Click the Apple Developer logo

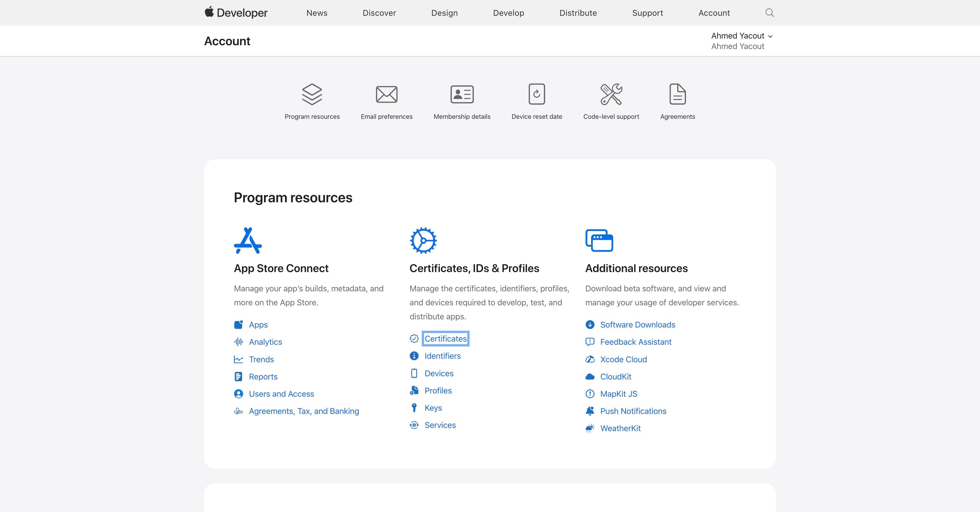pyautogui.click(x=236, y=13)
